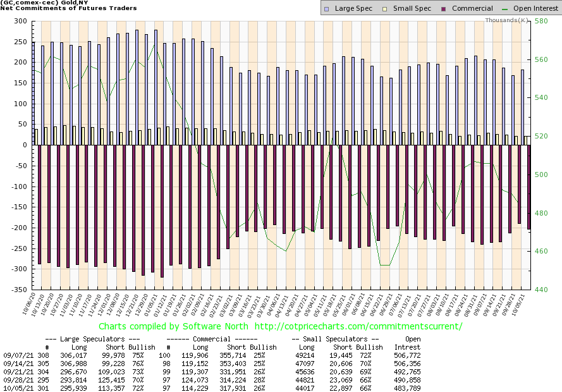Click the 10/06/20 x-axis date label

point(29,305)
